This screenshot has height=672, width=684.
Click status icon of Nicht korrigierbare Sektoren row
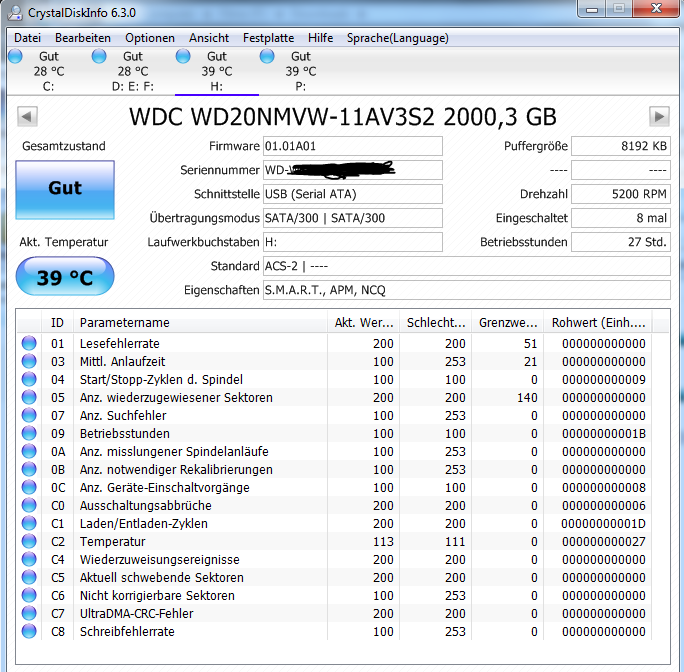coord(29,595)
